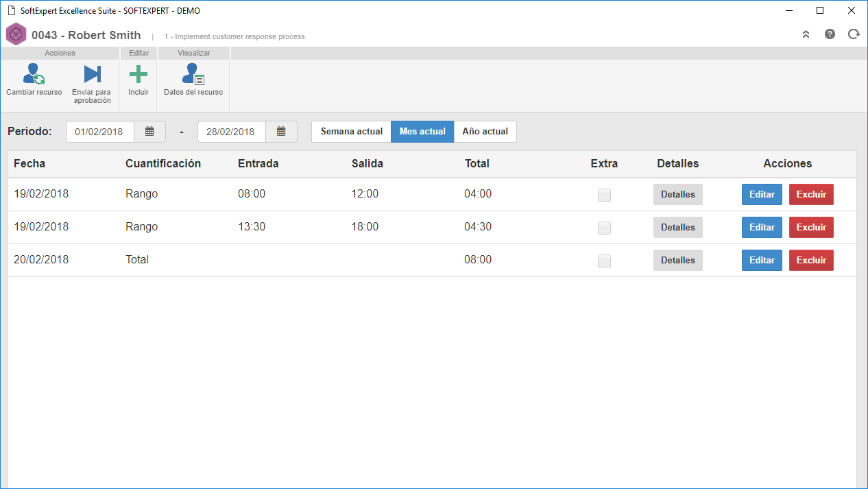Collapse toolbar with double chevron icon
Viewport: 868px width, 489px height.
coord(806,34)
